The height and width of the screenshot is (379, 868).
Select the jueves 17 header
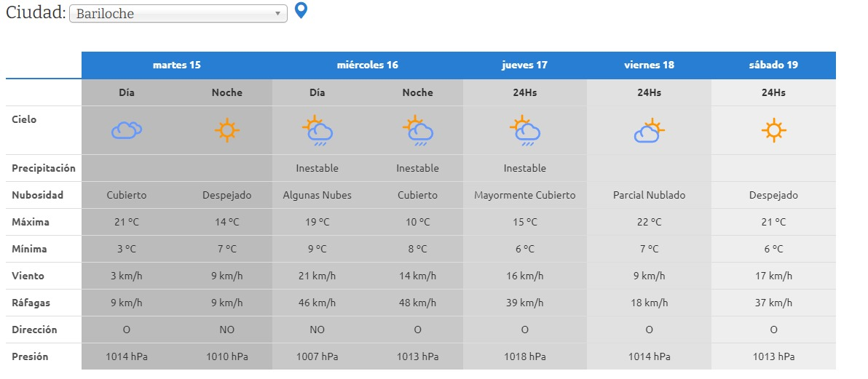click(x=524, y=65)
